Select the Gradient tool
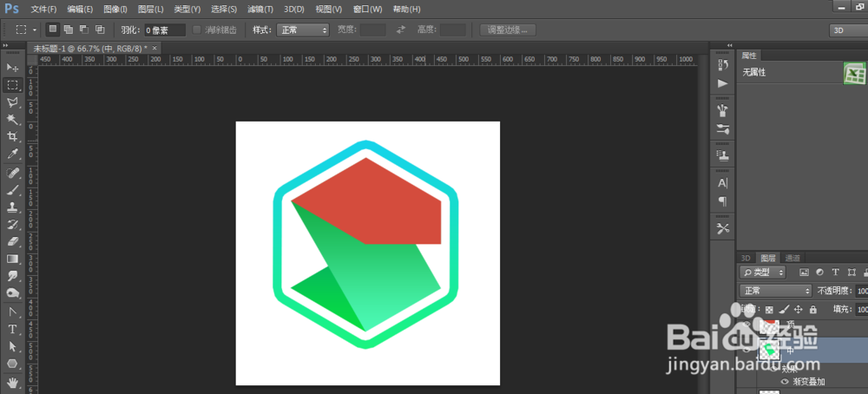This screenshot has height=394, width=868. (13, 259)
